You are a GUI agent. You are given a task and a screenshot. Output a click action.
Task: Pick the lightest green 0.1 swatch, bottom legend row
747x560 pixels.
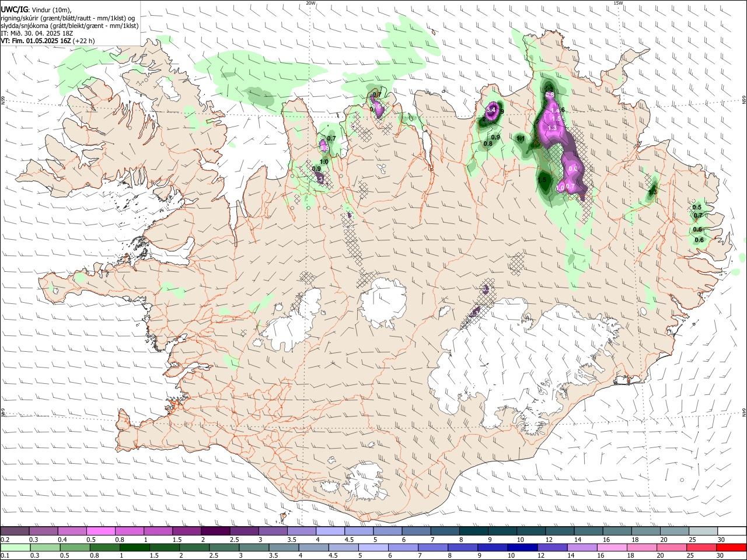pos(15,547)
